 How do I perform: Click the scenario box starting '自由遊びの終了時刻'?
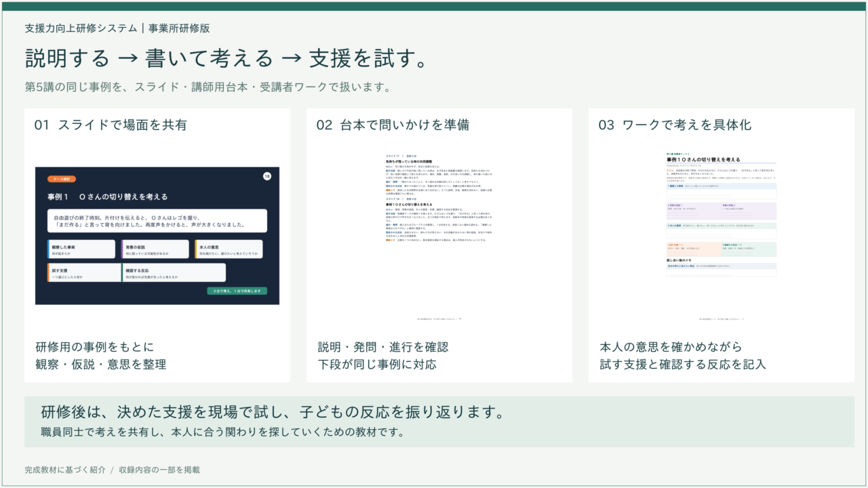157,220
